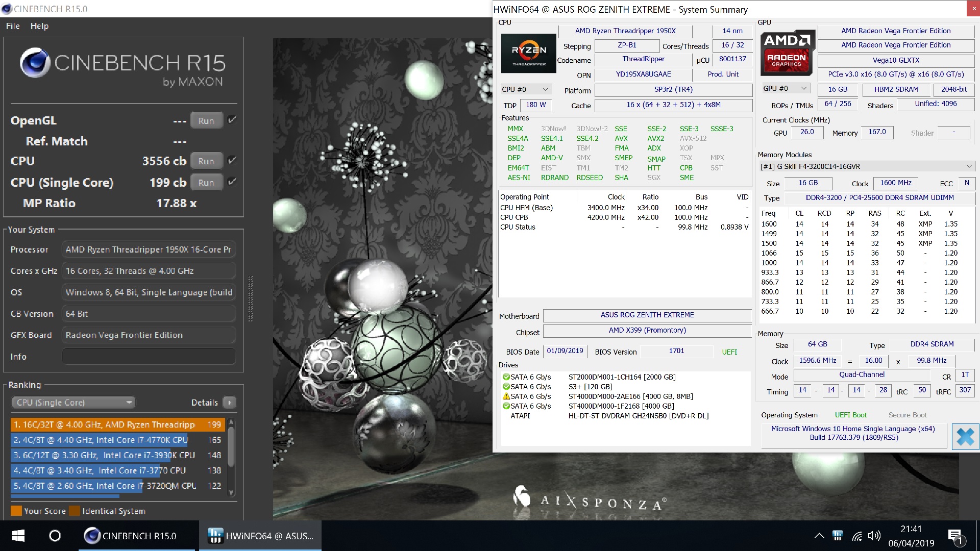Click the 1600 MHz XMP timing row
This screenshot has height=551, width=980.
pyautogui.click(x=866, y=224)
